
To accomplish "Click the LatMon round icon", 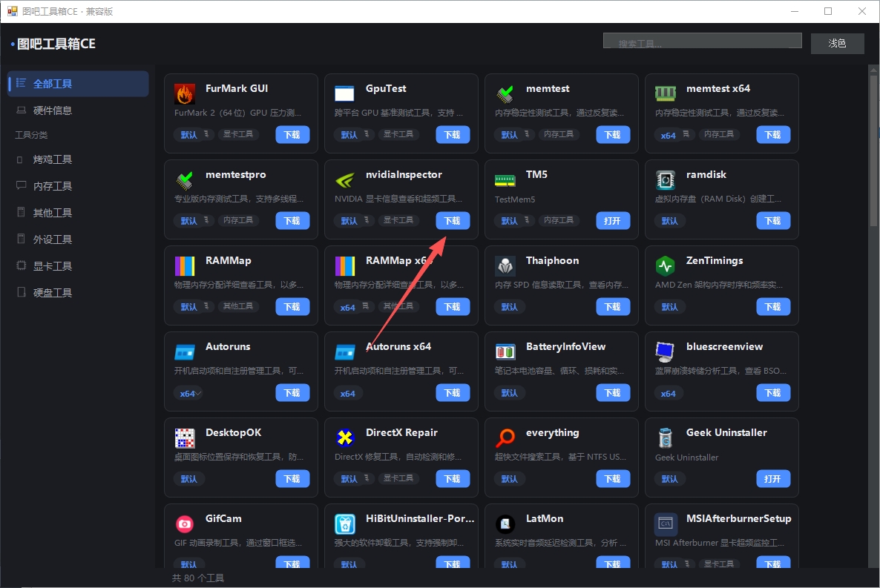I will [x=505, y=524].
